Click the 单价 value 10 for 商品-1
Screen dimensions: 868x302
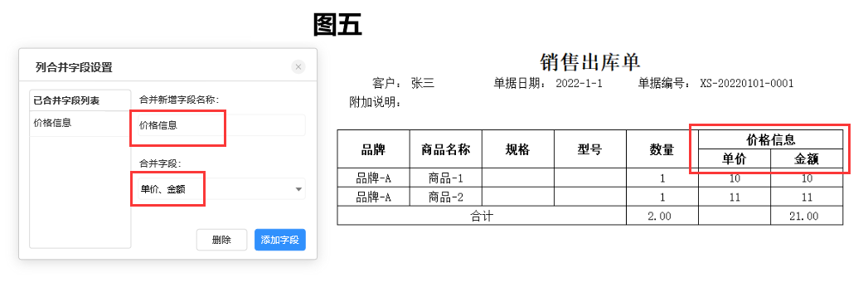[x=735, y=178]
